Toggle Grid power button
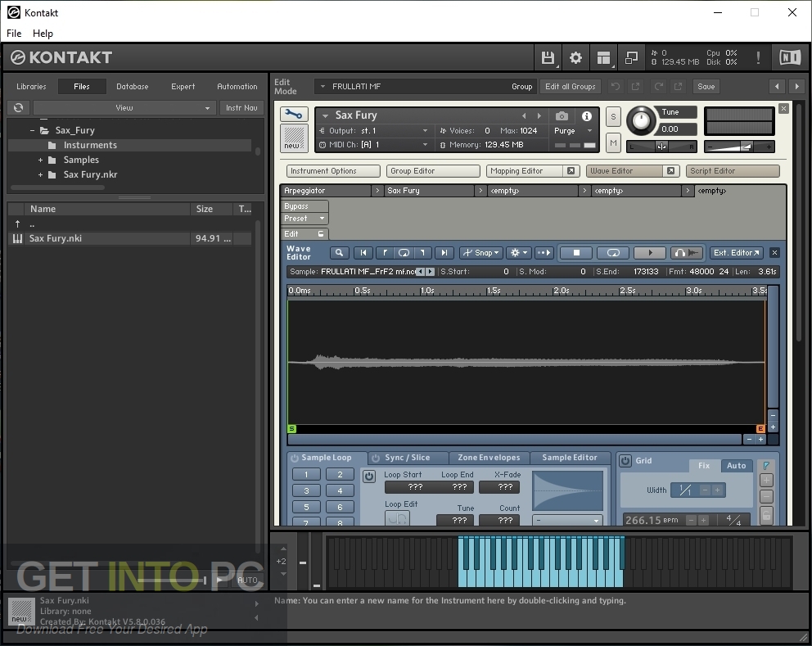Screen dimensions: 812x646 pyautogui.click(x=625, y=460)
